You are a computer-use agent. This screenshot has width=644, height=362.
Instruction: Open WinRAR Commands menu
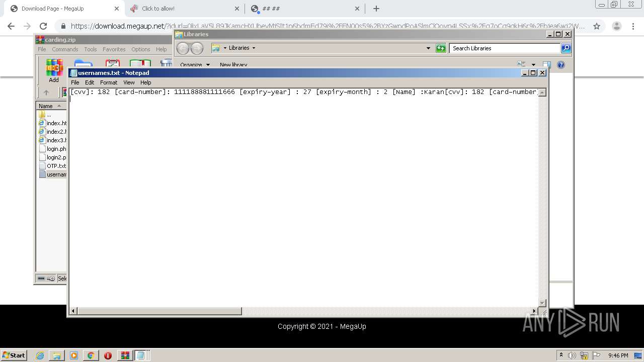pos(65,49)
